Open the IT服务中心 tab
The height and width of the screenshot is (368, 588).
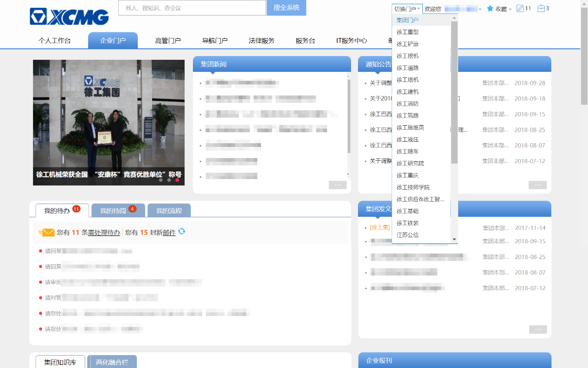click(x=352, y=41)
